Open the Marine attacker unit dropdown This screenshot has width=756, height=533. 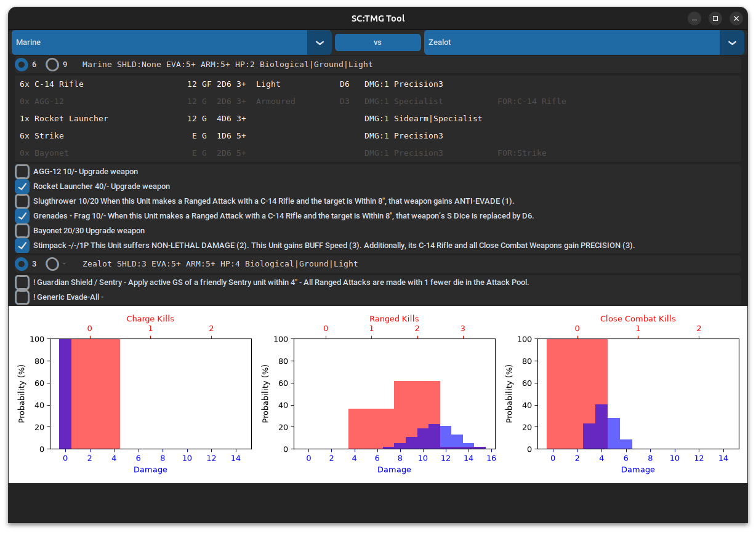(171, 42)
